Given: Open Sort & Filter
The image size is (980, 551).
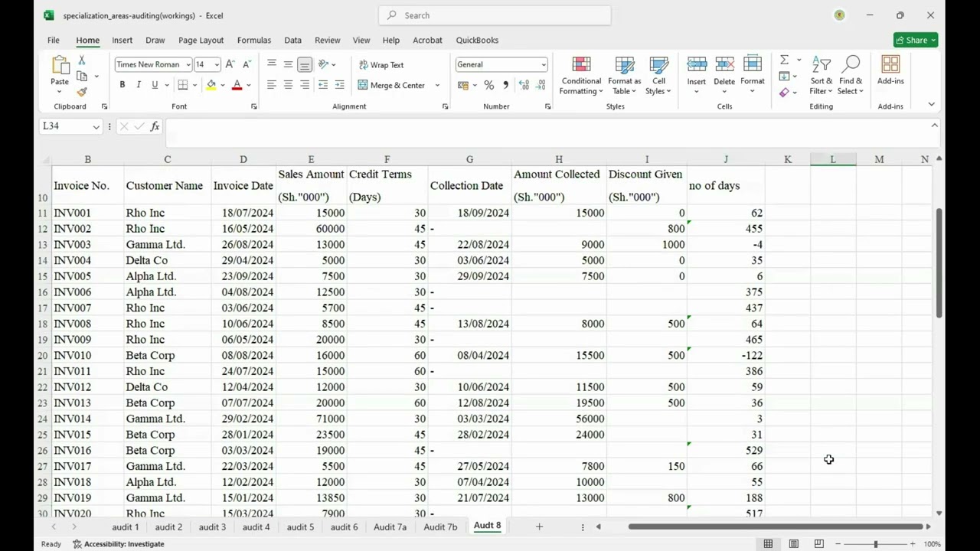Looking at the screenshot, I should pos(822,76).
